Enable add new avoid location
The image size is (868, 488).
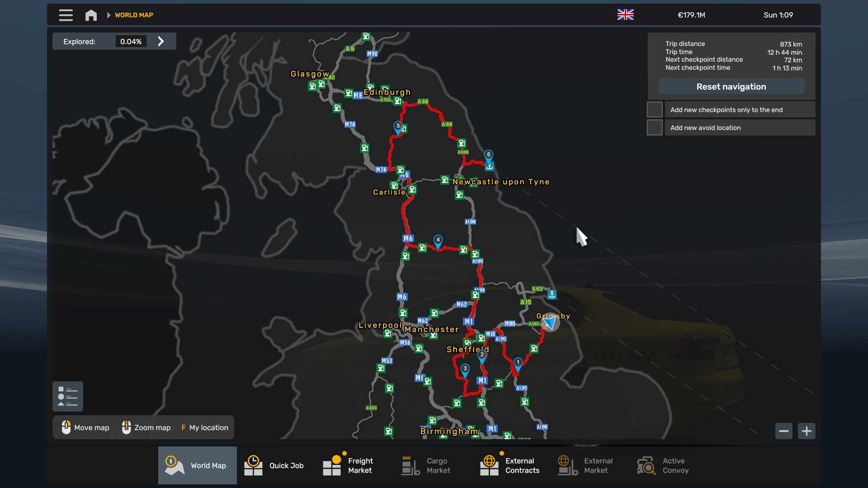tap(655, 127)
